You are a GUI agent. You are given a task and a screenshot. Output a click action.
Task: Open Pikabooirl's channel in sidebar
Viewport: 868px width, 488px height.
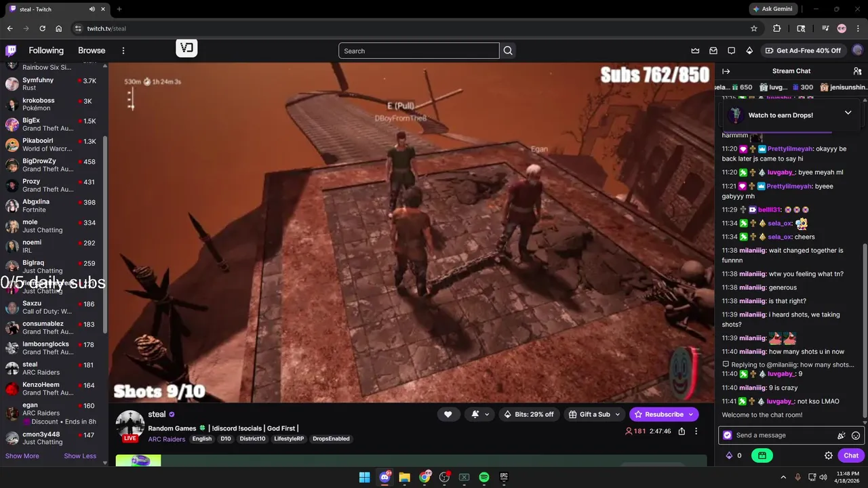pyautogui.click(x=53, y=145)
